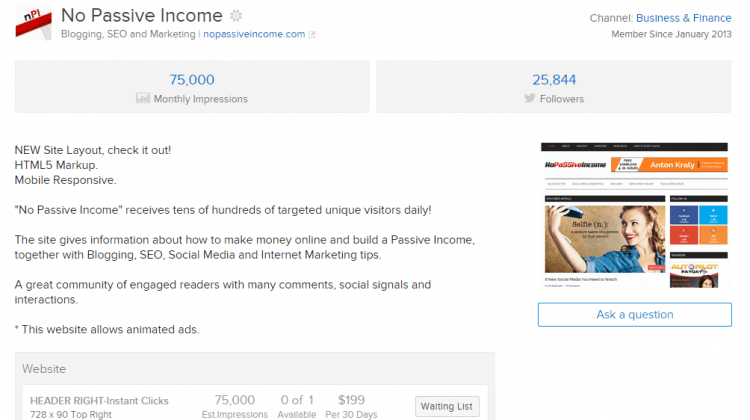
Task: Open the settings gear beside the title
Action: [236, 16]
